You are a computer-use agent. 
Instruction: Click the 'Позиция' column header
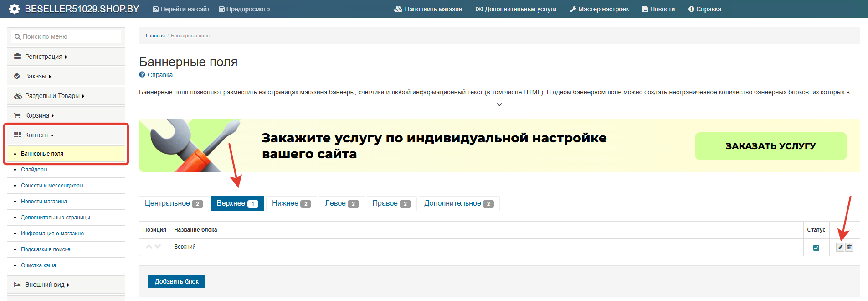tap(154, 230)
